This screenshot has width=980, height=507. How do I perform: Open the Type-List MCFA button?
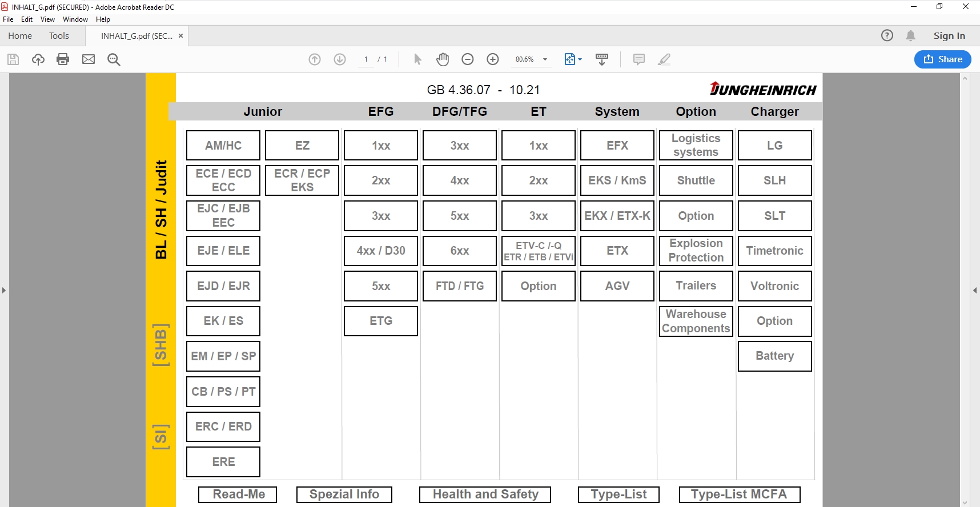(740, 494)
